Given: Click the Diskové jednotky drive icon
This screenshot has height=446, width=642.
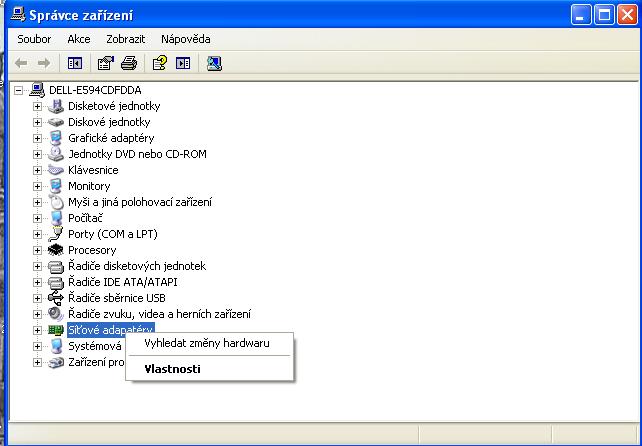Looking at the screenshot, I should tap(56, 122).
